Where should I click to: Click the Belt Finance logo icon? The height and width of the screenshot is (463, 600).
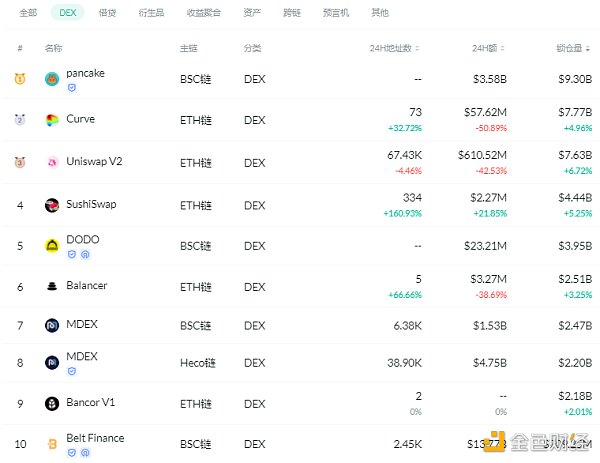pyautogui.click(x=52, y=443)
